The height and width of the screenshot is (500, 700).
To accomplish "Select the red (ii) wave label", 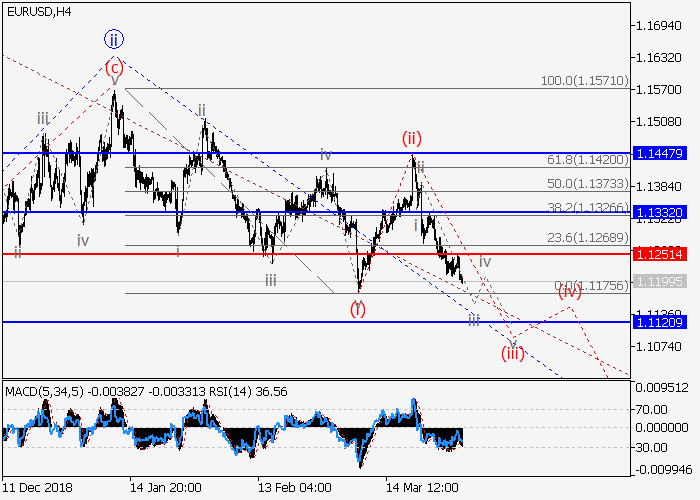I will point(411,138).
